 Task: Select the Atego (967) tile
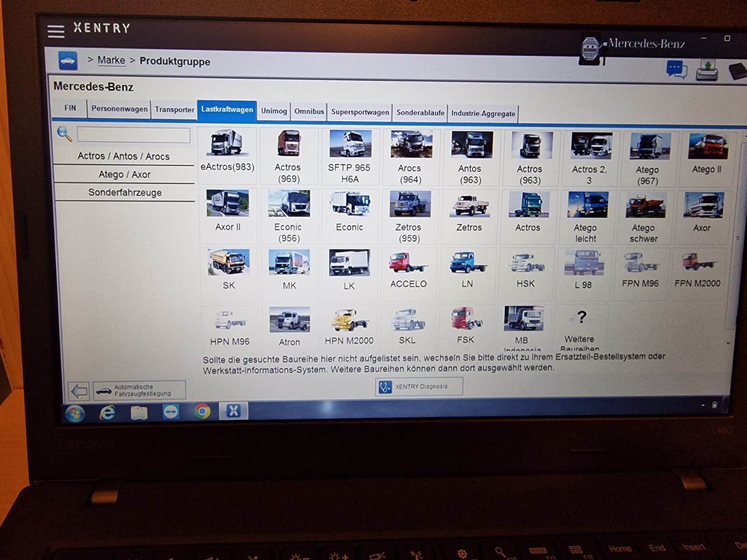point(648,159)
